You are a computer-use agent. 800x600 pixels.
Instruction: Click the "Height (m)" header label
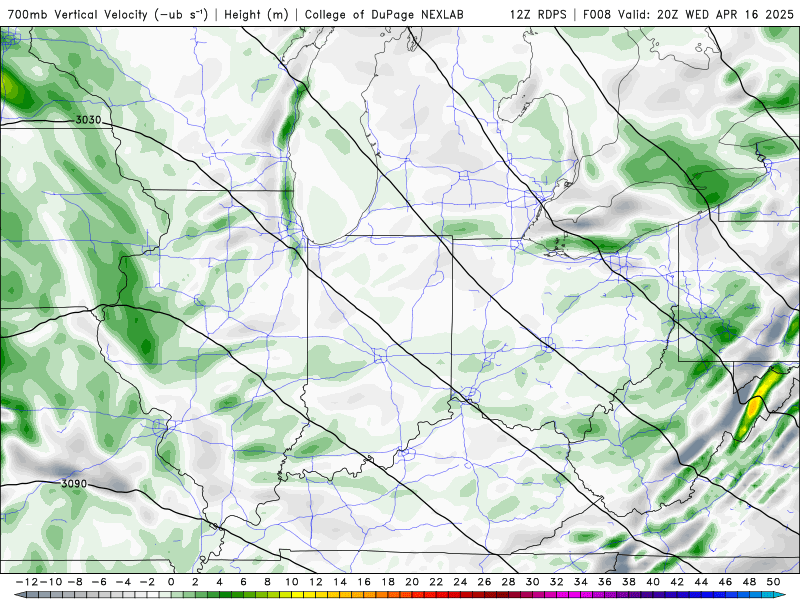(256, 14)
